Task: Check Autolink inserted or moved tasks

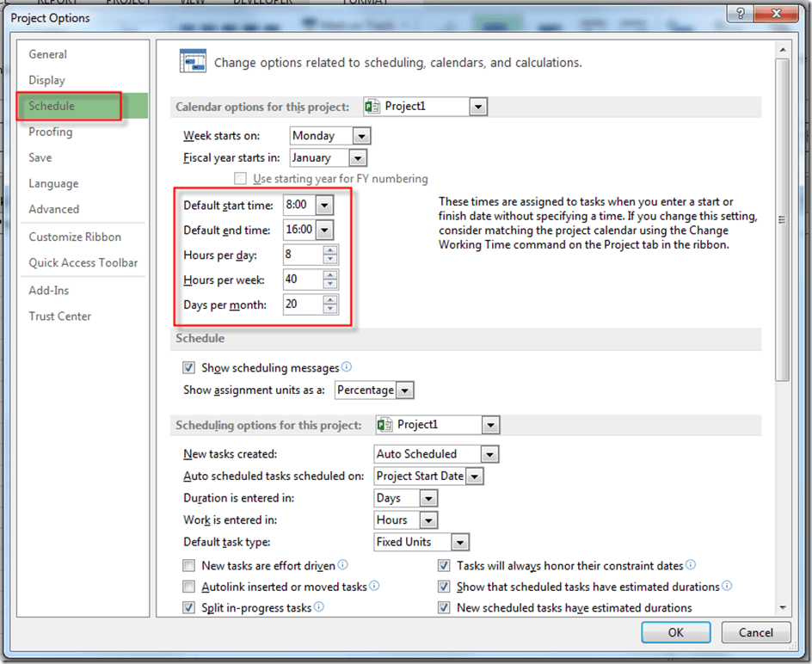Action: 189,587
